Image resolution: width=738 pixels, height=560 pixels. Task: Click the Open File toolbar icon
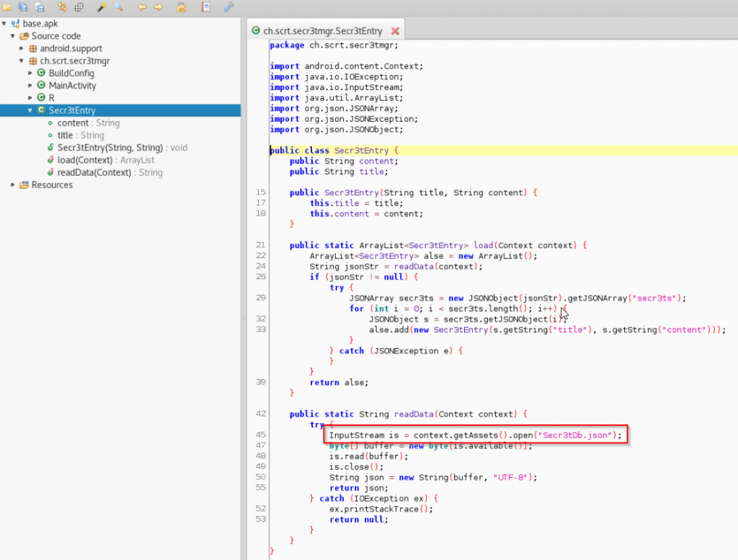pos(7,7)
